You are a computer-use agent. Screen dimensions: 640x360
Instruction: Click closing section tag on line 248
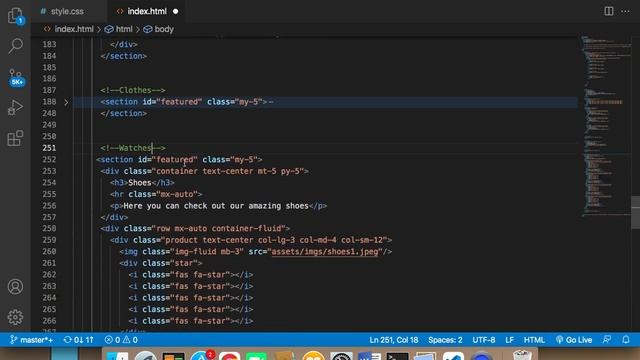coord(124,113)
